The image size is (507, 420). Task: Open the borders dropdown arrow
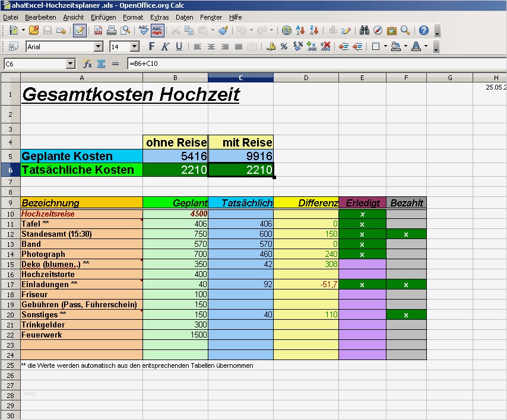385,46
